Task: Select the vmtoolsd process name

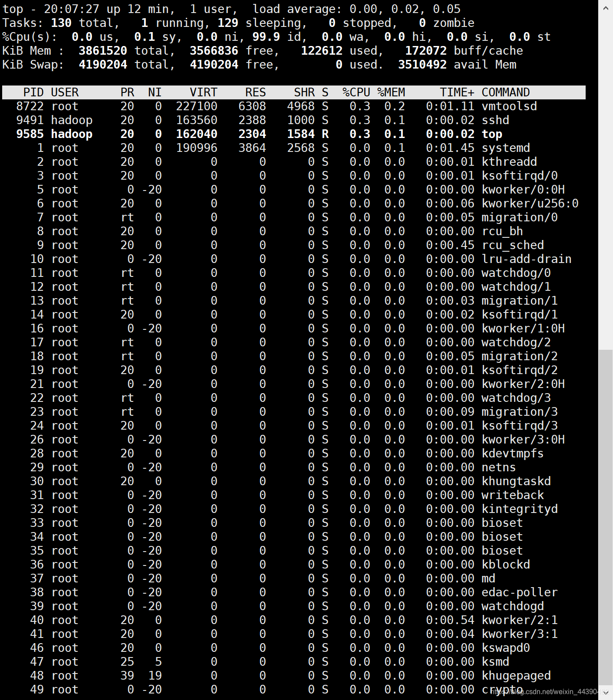Action: point(509,106)
